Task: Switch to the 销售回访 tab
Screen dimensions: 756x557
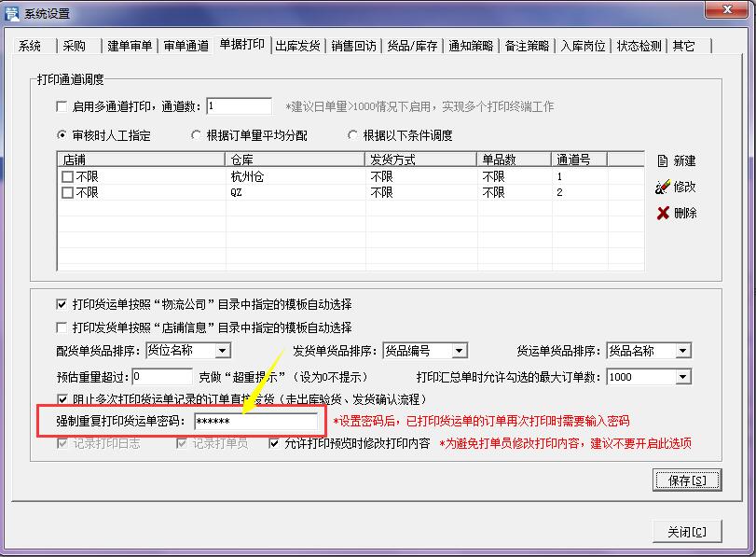Action: [353, 46]
